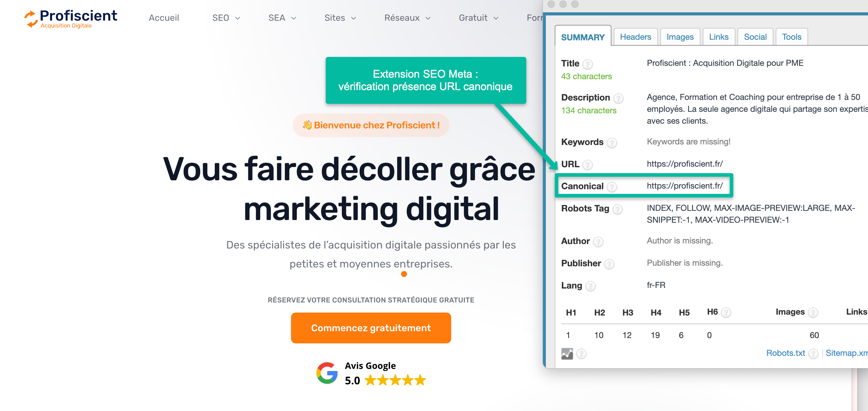Click the H1 count value 1
This screenshot has height=411, width=868.
[568, 335]
